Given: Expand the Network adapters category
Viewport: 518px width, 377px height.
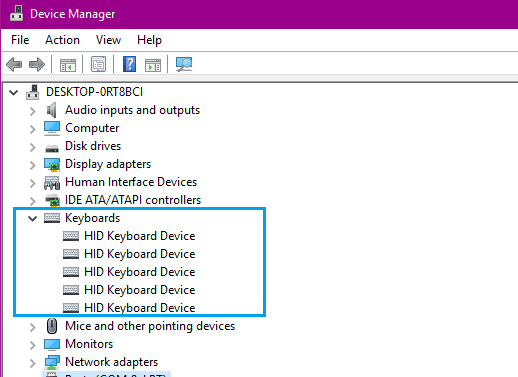Looking at the screenshot, I should coord(32,363).
